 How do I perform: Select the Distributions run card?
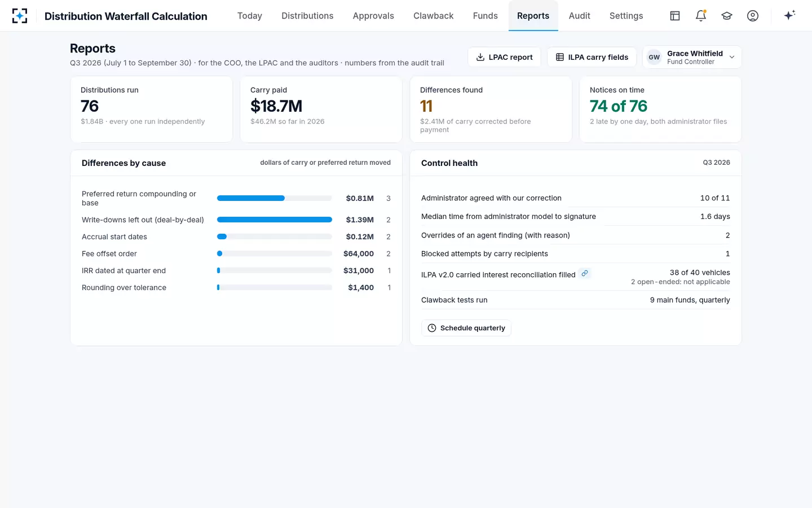(x=151, y=110)
